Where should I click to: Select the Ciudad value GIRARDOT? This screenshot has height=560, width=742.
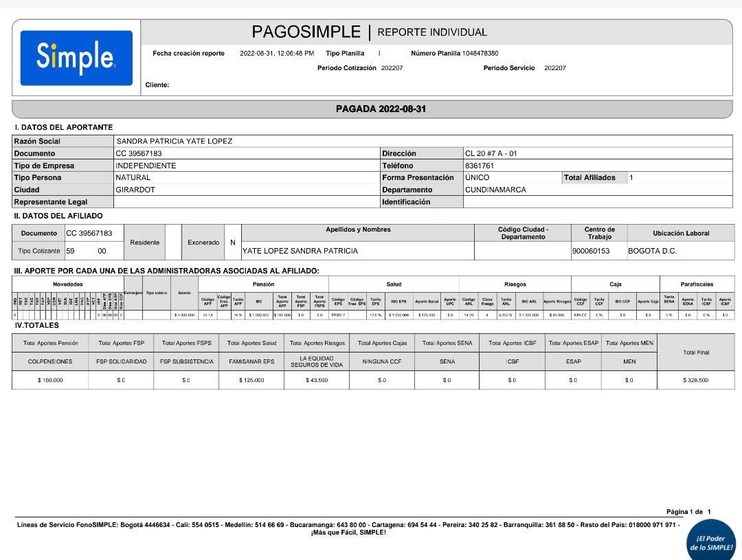point(135,190)
